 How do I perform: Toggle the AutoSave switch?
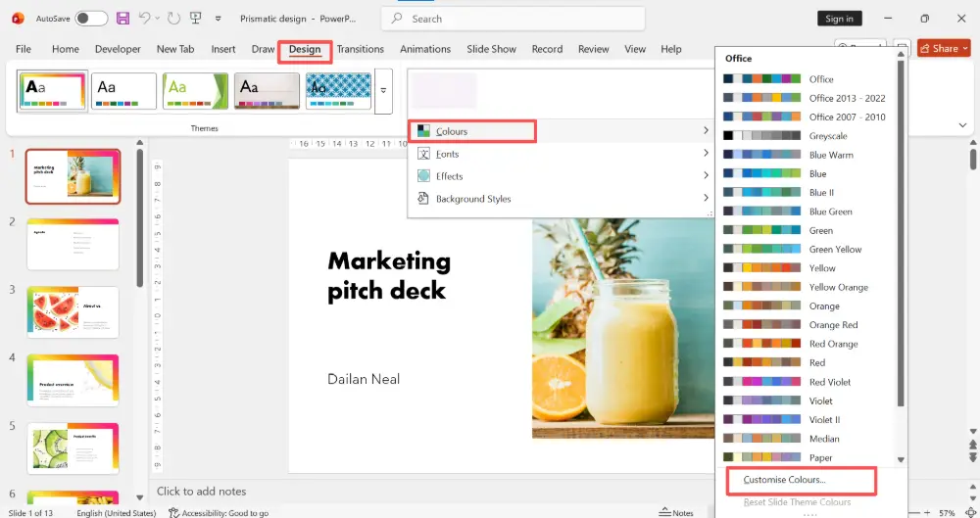pyautogui.click(x=91, y=19)
